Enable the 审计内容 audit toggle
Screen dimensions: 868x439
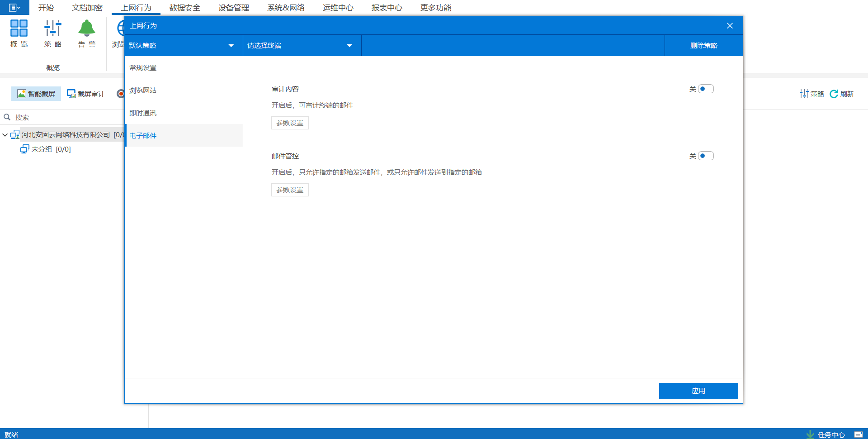[706, 89]
